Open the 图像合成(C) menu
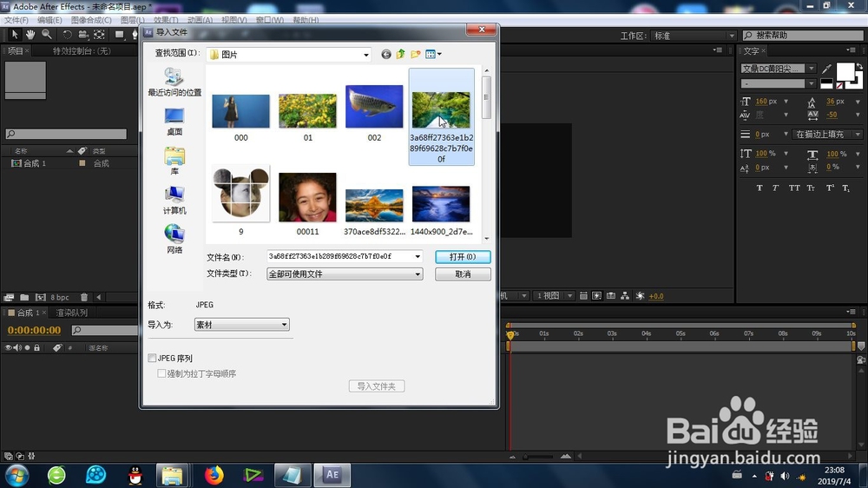This screenshot has height=488, width=868. [x=91, y=20]
